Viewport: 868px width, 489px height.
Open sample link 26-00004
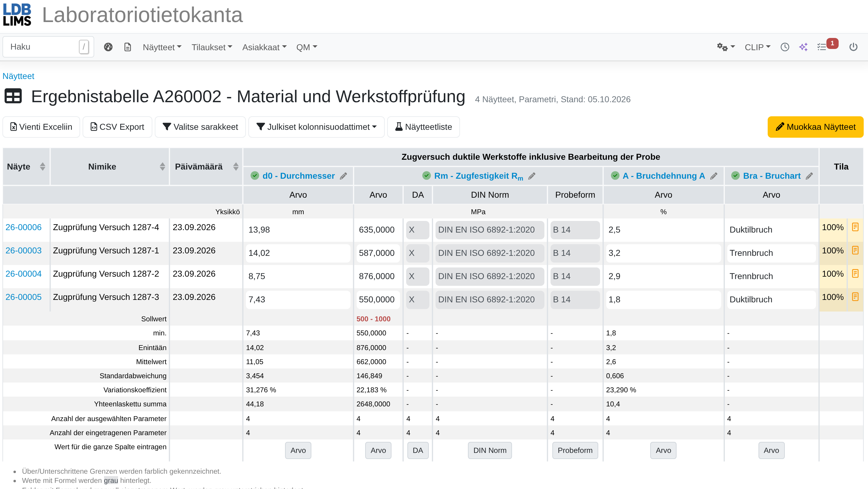(x=24, y=274)
